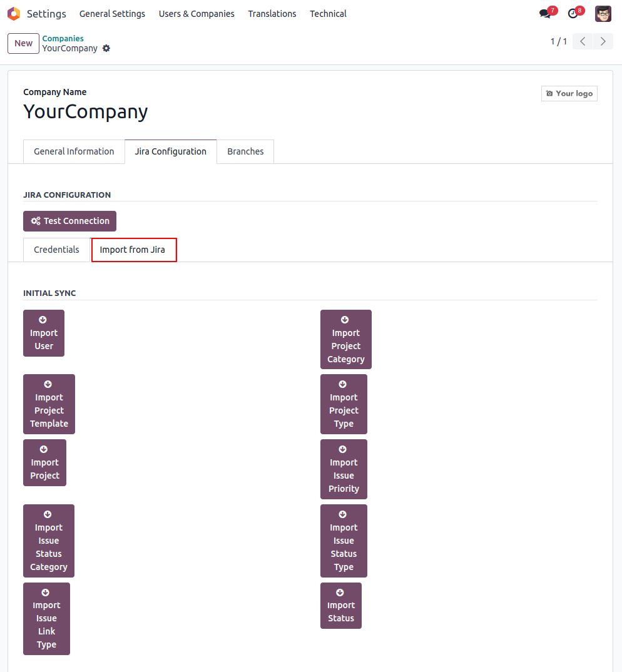Click the YourCompany name field

pos(86,112)
